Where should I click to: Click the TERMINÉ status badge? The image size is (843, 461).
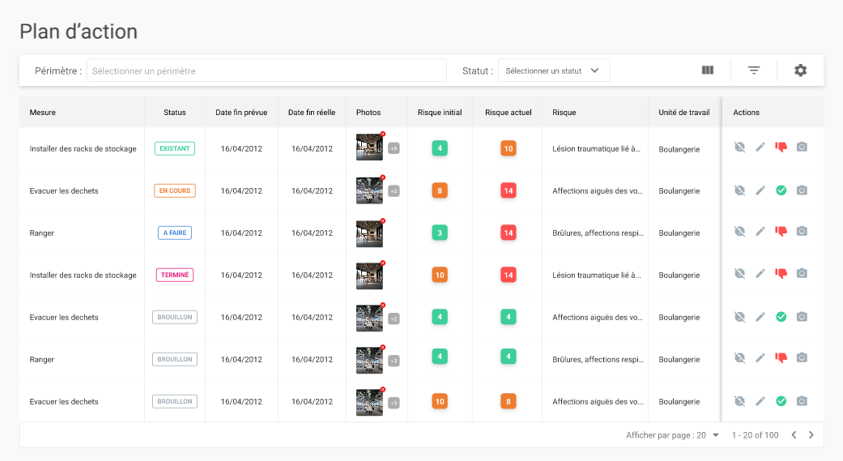pyautogui.click(x=175, y=275)
